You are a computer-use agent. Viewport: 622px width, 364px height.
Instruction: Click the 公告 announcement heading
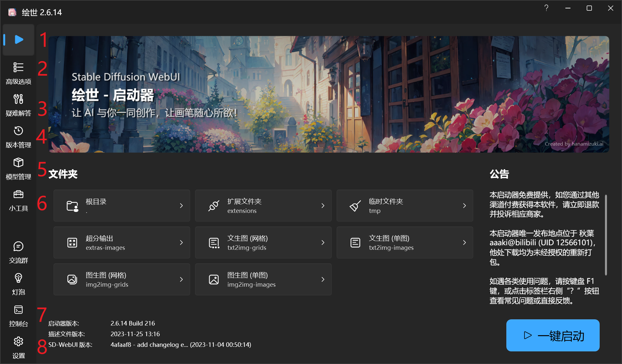click(x=499, y=174)
